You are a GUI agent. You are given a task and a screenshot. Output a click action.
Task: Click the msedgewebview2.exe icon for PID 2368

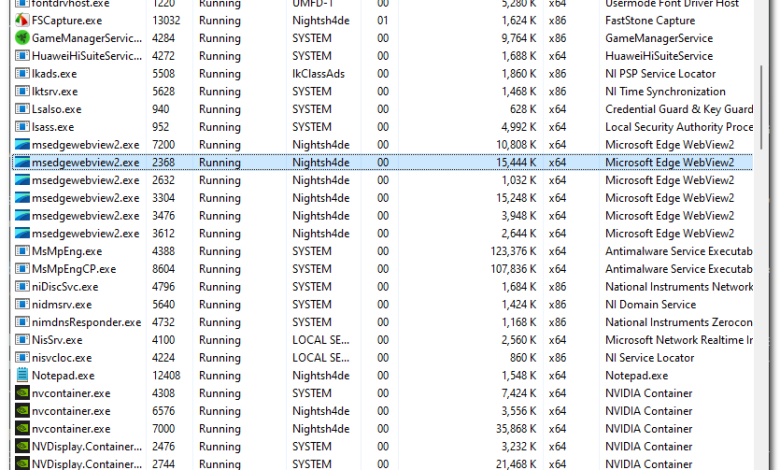(x=22, y=162)
